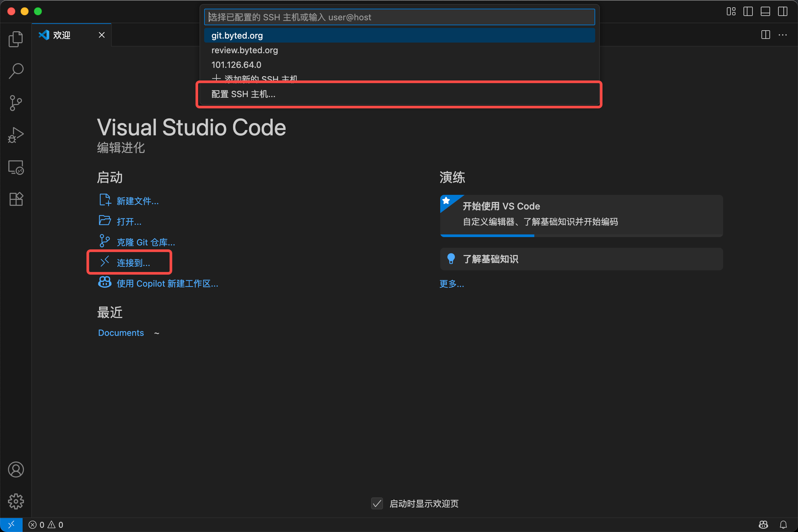This screenshot has width=798, height=532.
Task: Uncheck the show welcome page on startup checkbox
Action: [x=377, y=503]
